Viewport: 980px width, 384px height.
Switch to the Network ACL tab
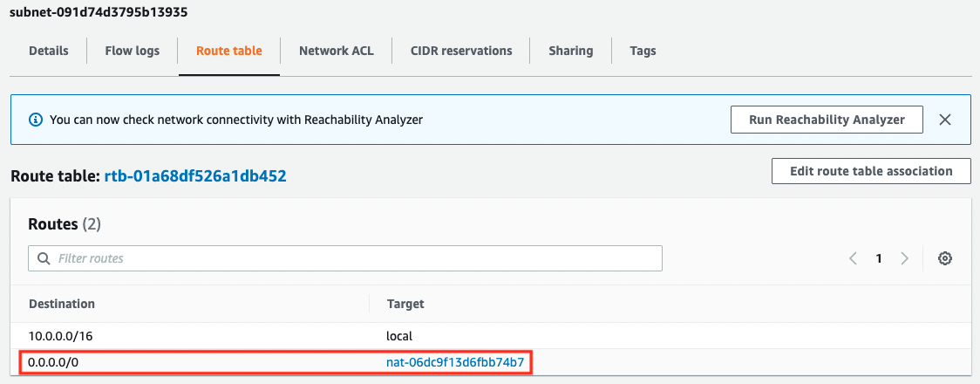pos(336,51)
